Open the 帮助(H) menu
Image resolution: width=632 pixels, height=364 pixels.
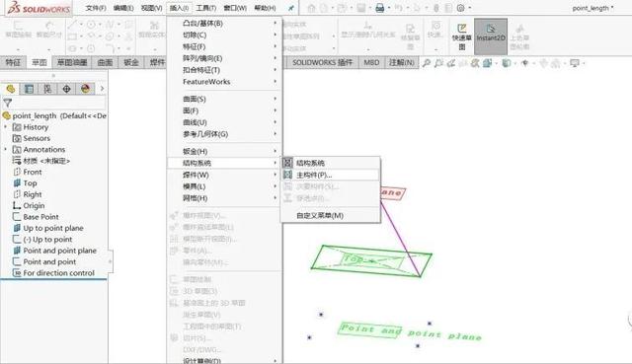pyautogui.click(x=266, y=8)
